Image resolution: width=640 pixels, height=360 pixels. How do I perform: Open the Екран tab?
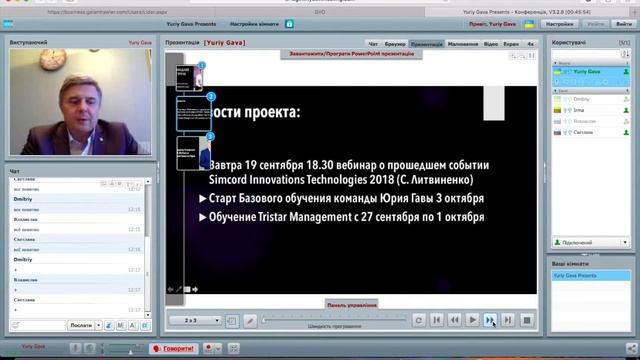point(511,44)
